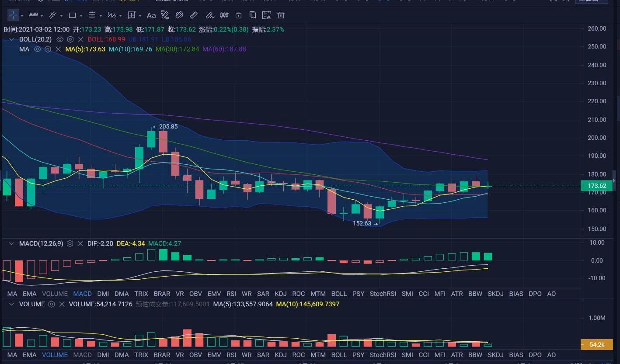
Task: Collapse the BOLL indicator legend chevron
Action: click(12, 39)
